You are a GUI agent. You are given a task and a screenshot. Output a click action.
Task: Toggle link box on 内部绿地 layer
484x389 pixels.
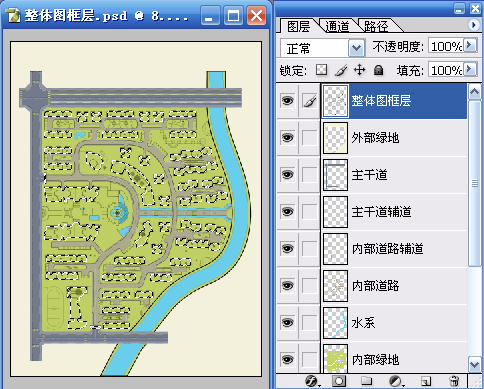[x=310, y=360]
